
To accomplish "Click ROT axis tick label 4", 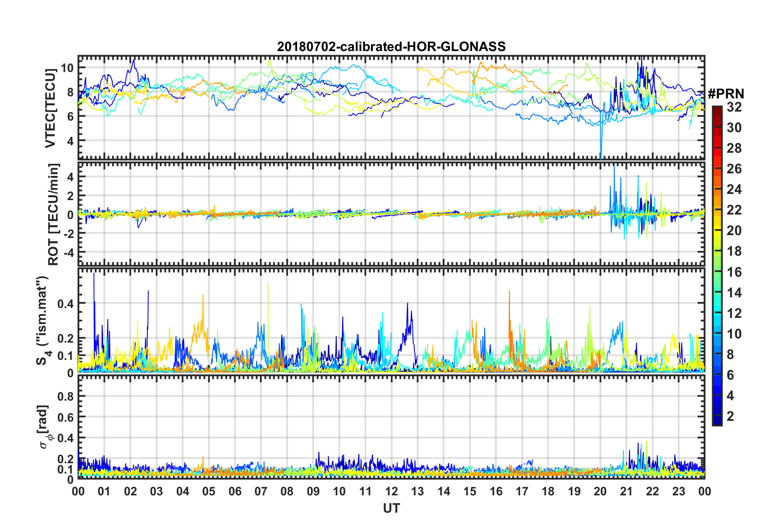I will pos(70,177).
